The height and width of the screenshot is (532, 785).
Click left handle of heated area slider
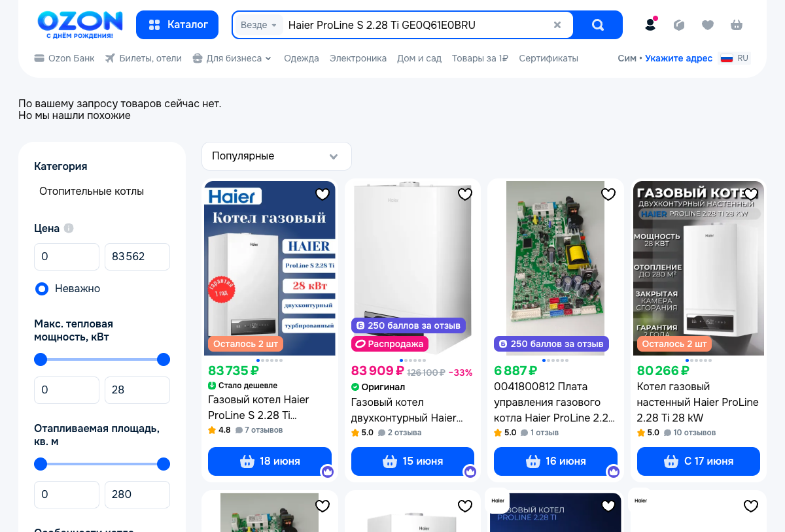click(x=41, y=464)
